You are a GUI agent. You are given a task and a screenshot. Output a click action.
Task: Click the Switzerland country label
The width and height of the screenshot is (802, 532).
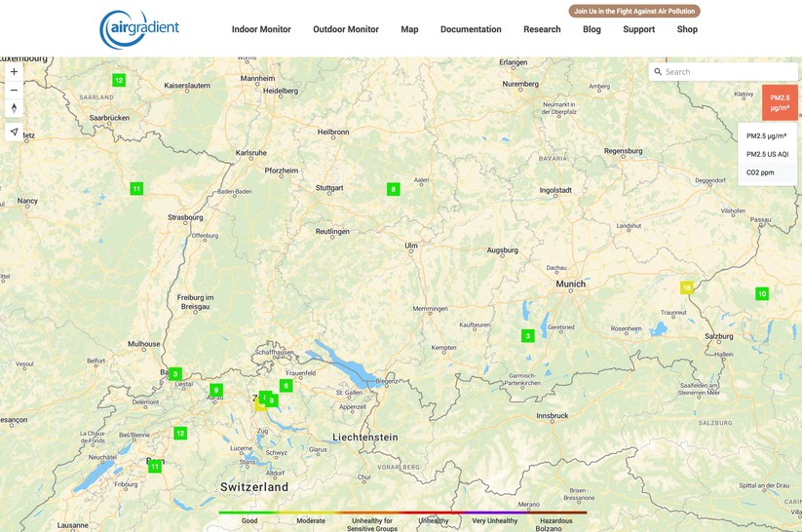point(254,487)
